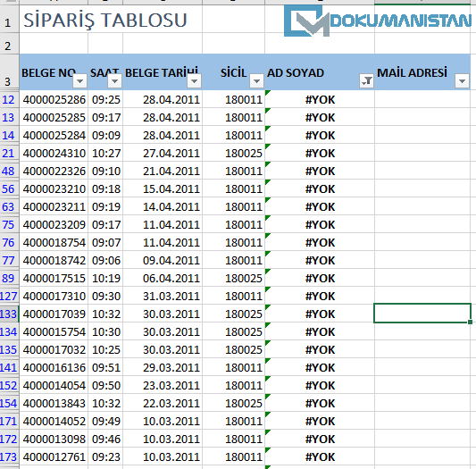476x469 pixels.
Task: Select the 09:25 time cell
Action: pyautogui.click(x=105, y=100)
